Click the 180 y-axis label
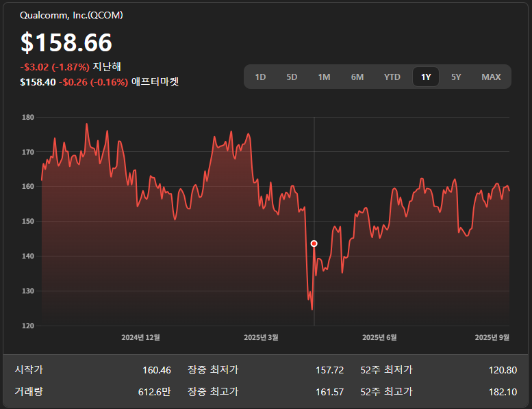The width and height of the screenshot is (532, 409). point(28,117)
